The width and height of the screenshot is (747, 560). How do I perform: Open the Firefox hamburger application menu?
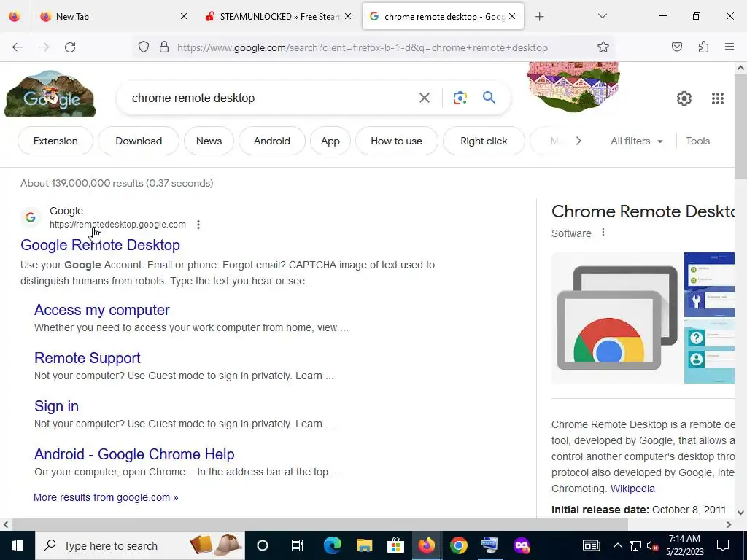[729, 47]
